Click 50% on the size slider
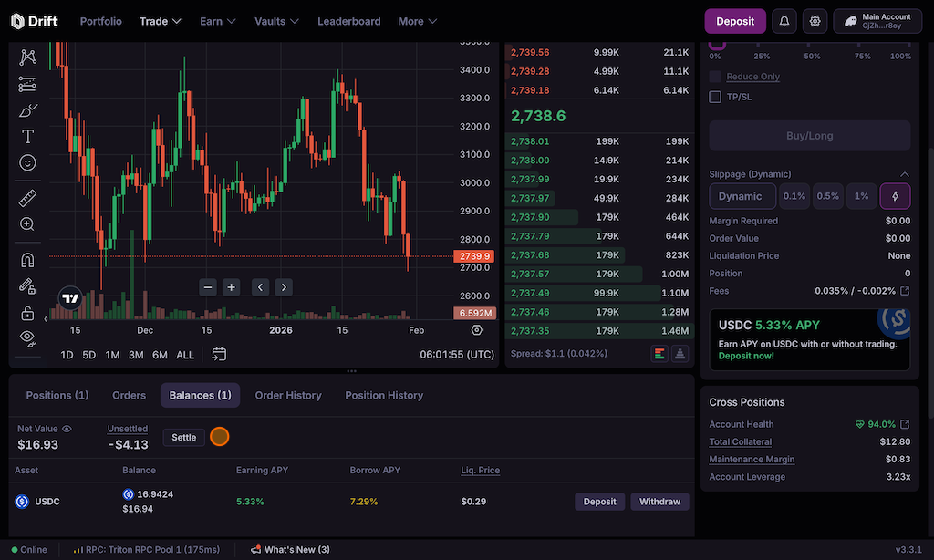This screenshot has width=934, height=560. tap(812, 57)
